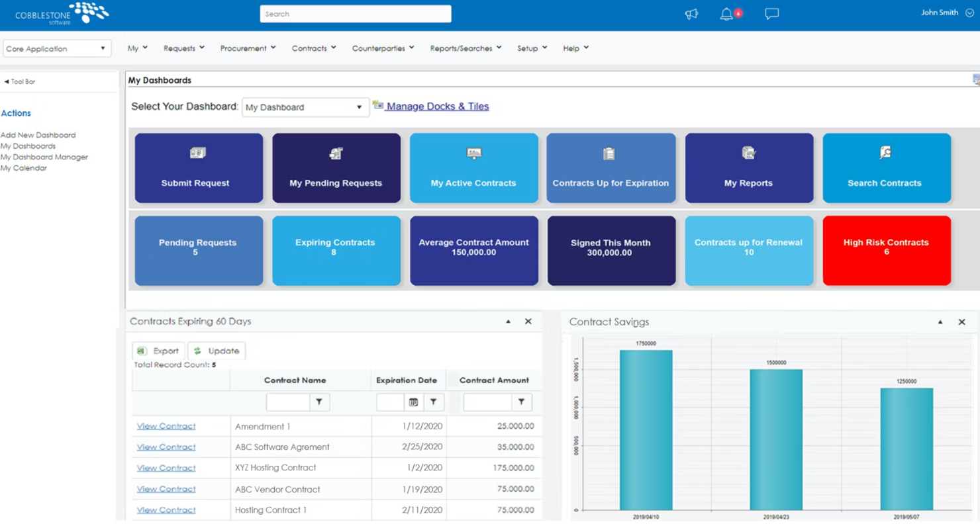Open the Search Contracts tile
980x524 pixels.
pyautogui.click(x=886, y=168)
